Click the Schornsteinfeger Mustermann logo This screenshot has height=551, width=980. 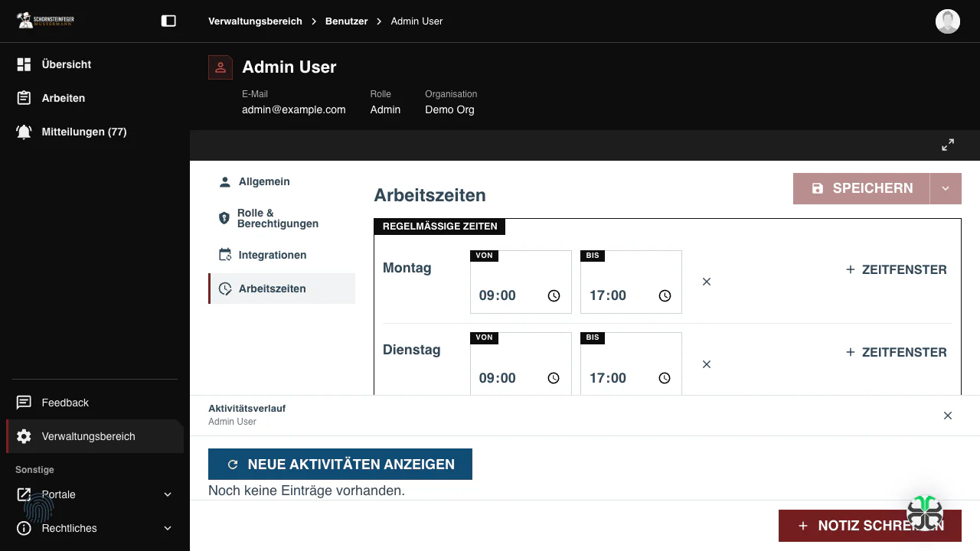click(x=46, y=21)
